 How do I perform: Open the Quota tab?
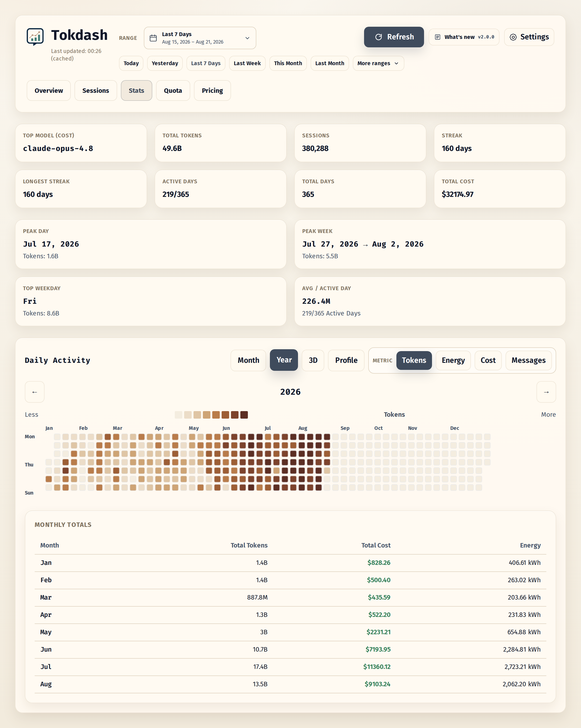(173, 90)
